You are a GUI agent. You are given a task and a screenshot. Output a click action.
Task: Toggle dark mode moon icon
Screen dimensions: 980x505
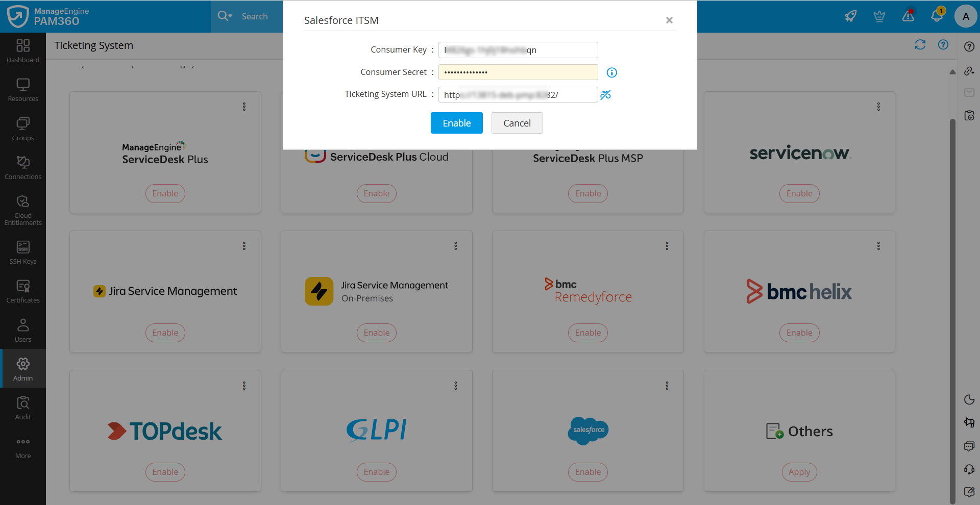click(969, 399)
